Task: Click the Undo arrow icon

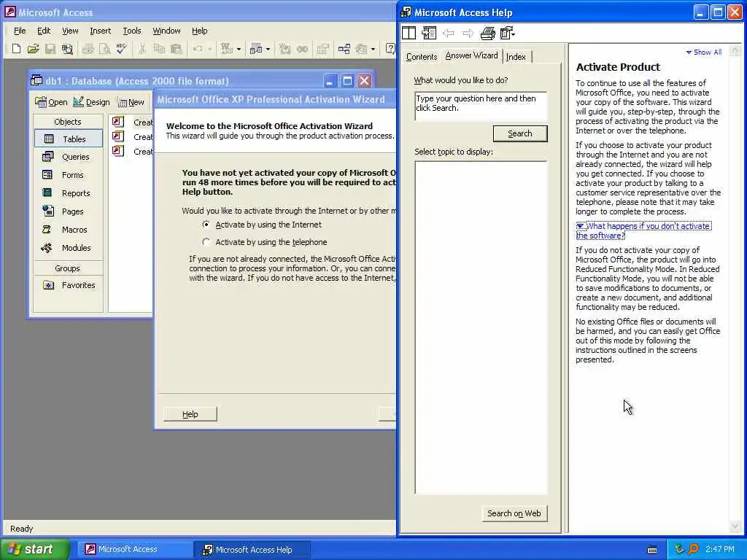Action: coord(197,49)
